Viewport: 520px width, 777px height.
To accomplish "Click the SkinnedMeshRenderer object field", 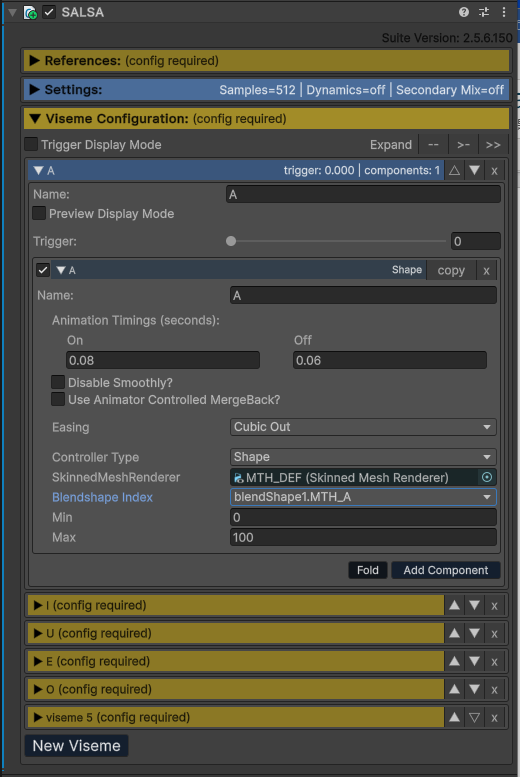I will 354,477.
